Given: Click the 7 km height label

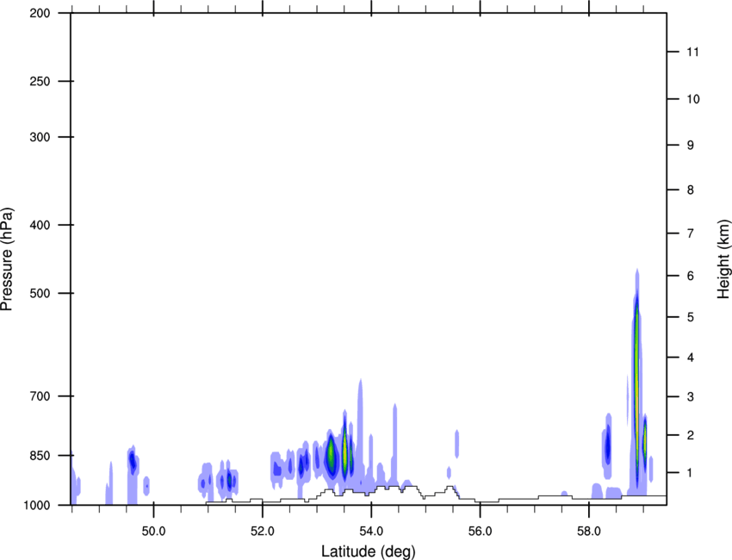Looking at the screenshot, I should pyautogui.click(x=691, y=233).
